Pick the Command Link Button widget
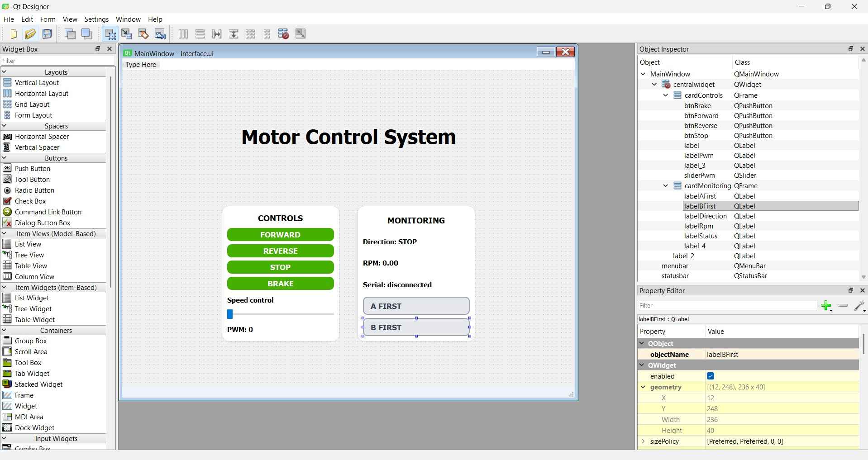Image resolution: width=868 pixels, height=460 pixels. click(48, 212)
